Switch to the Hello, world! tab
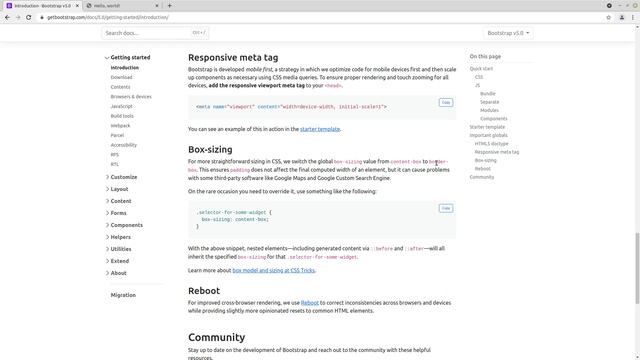 (122, 6)
